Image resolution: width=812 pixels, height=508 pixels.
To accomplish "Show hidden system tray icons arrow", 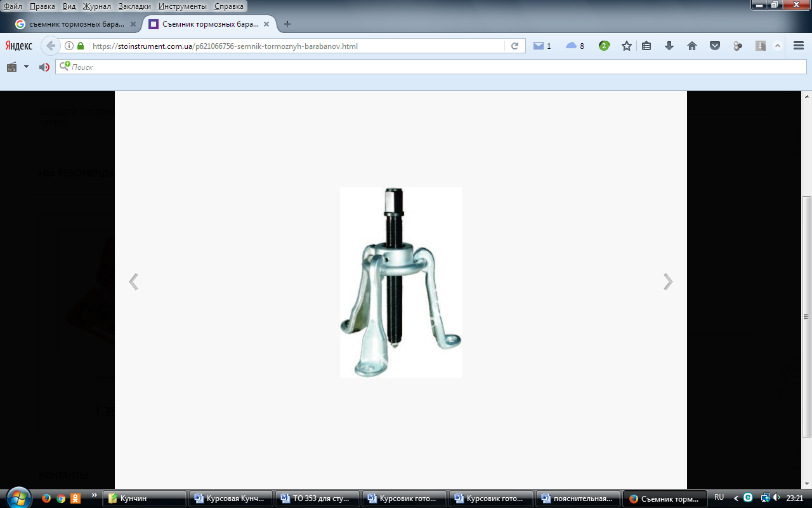I will tap(736, 498).
